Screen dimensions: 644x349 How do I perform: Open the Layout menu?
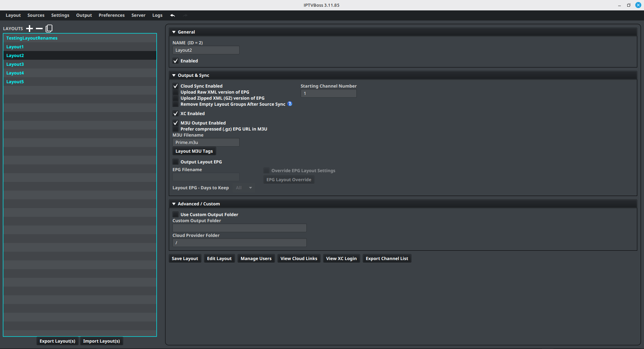[x=13, y=15]
